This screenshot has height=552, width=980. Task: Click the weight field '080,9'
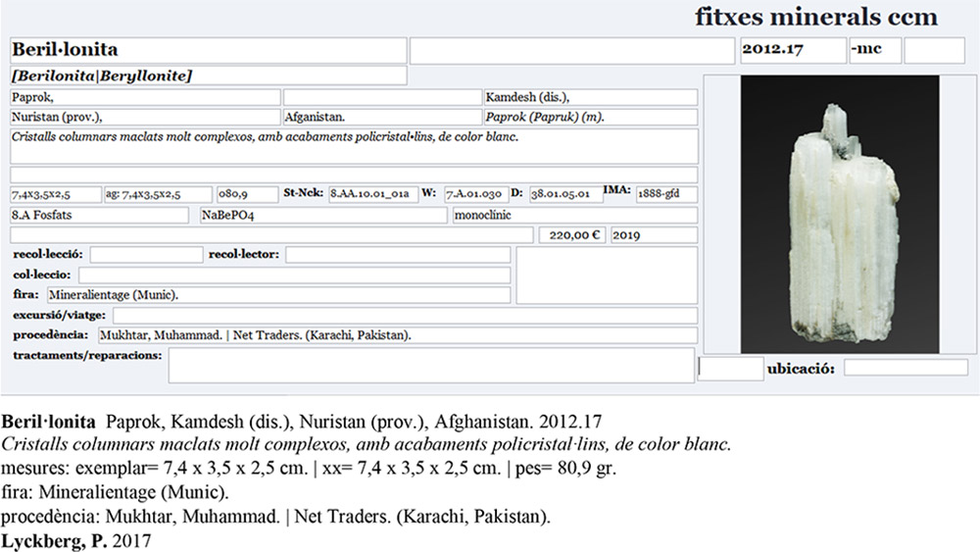[247, 194]
